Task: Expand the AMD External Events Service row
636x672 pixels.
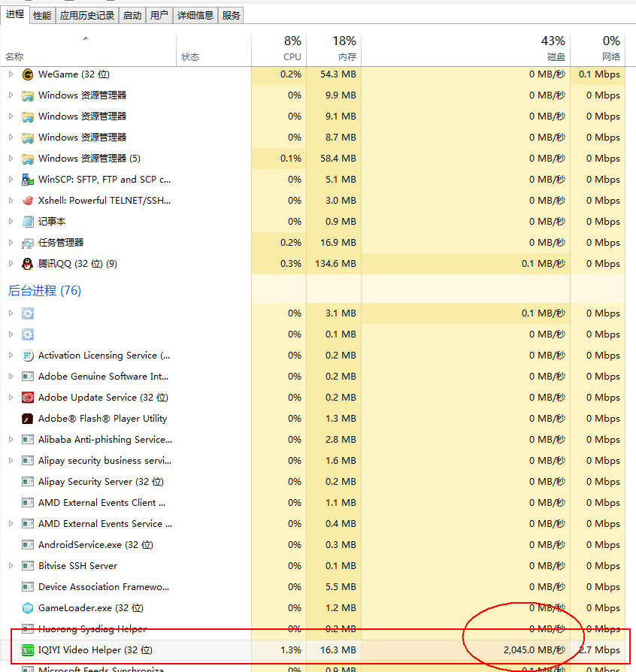Action: (x=11, y=523)
